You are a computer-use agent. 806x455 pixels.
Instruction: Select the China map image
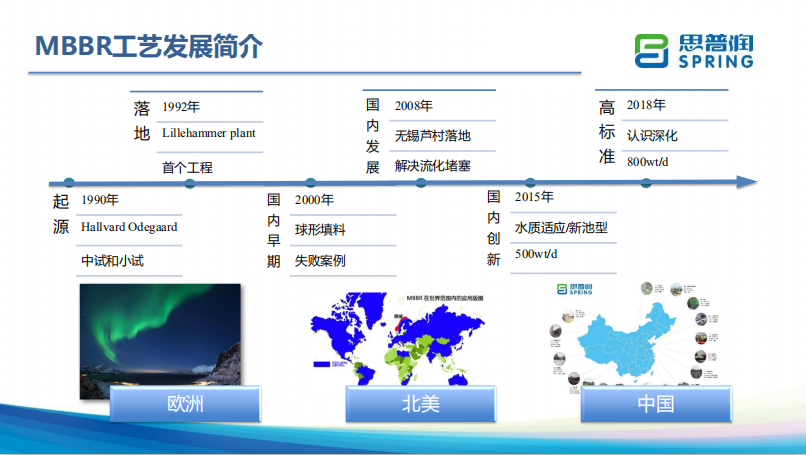coord(633,335)
